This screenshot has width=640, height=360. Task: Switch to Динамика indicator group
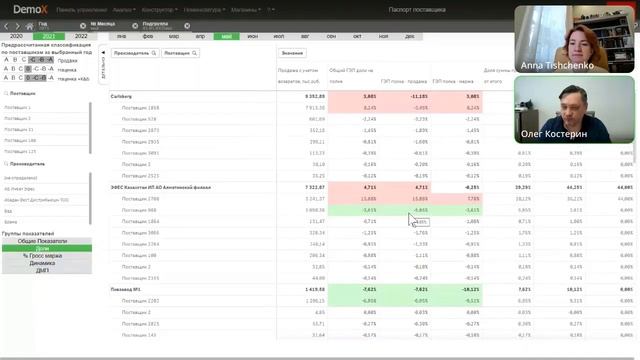point(47,263)
